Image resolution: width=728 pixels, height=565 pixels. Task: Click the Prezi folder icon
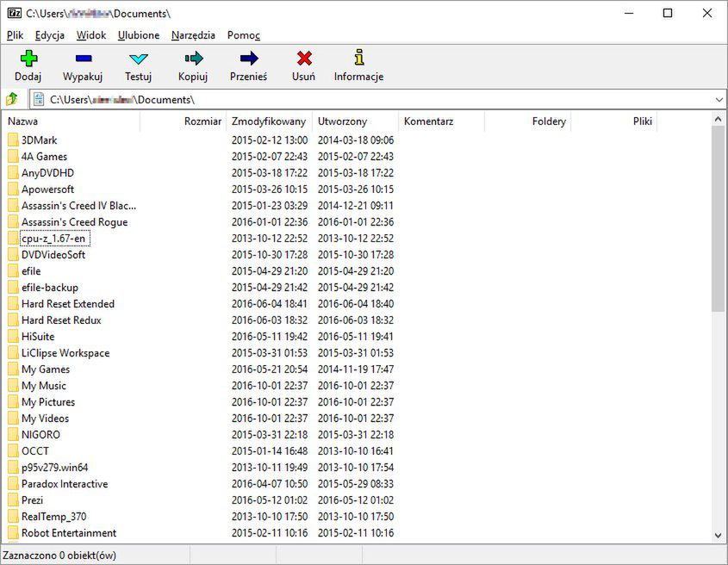click(x=13, y=500)
